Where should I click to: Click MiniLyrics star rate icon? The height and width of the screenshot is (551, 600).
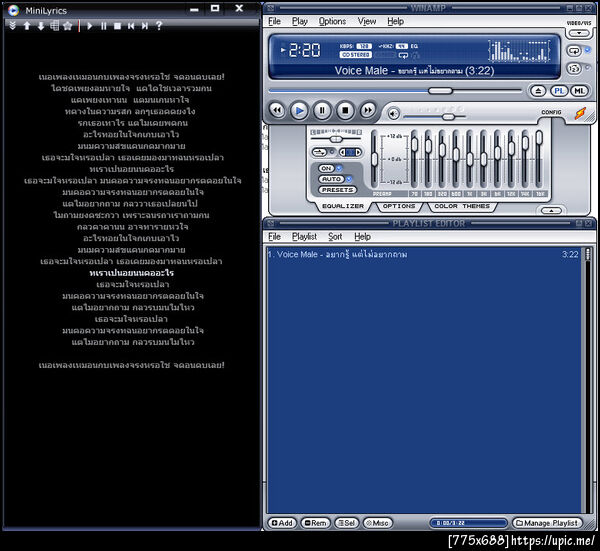point(68,26)
